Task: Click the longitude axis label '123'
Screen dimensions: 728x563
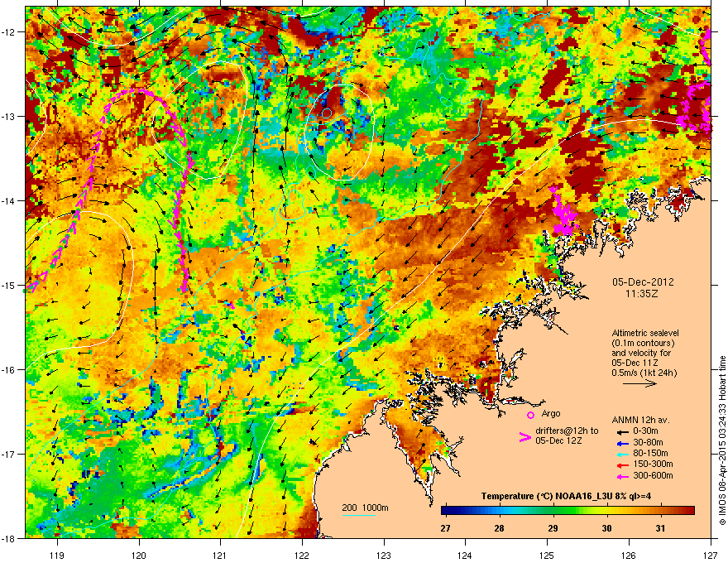Action: (x=384, y=555)
